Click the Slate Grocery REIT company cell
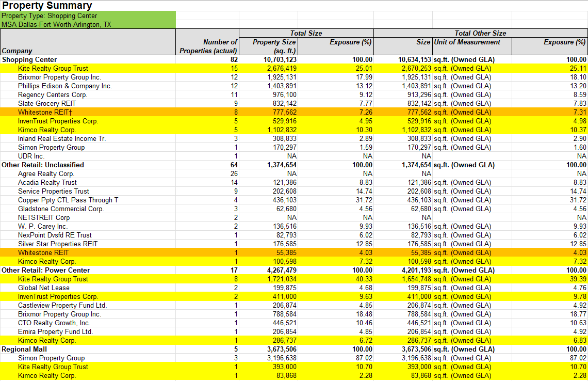The height and width of the screenshot is (381, 588). 47,104
